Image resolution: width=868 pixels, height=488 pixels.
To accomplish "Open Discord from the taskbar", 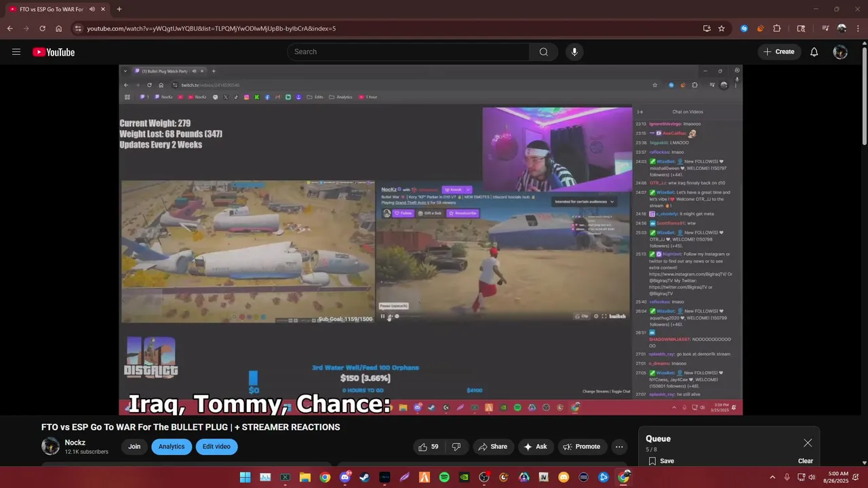I will (x=345, y=477).
